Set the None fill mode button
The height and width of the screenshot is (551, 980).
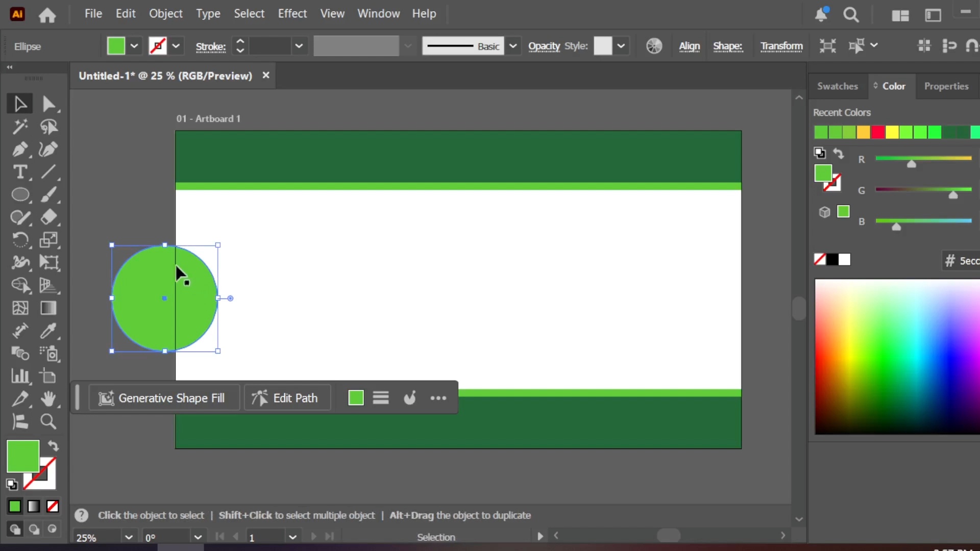click(x=53, y=507)
